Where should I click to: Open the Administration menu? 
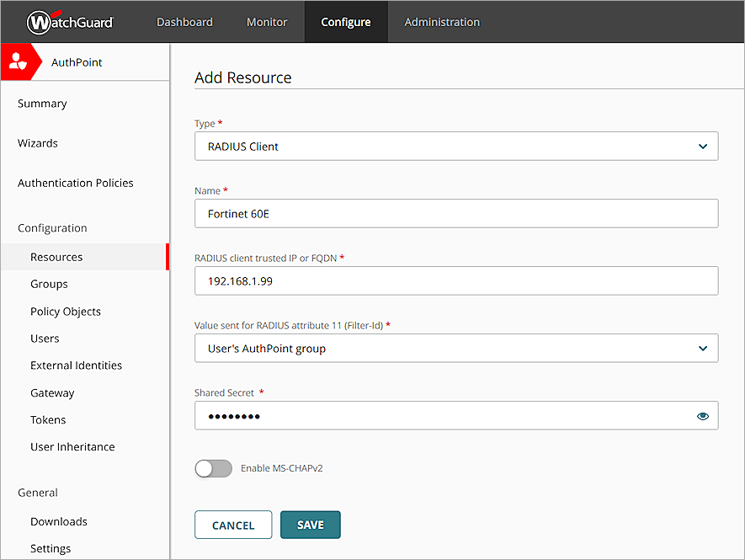point(441,22)
